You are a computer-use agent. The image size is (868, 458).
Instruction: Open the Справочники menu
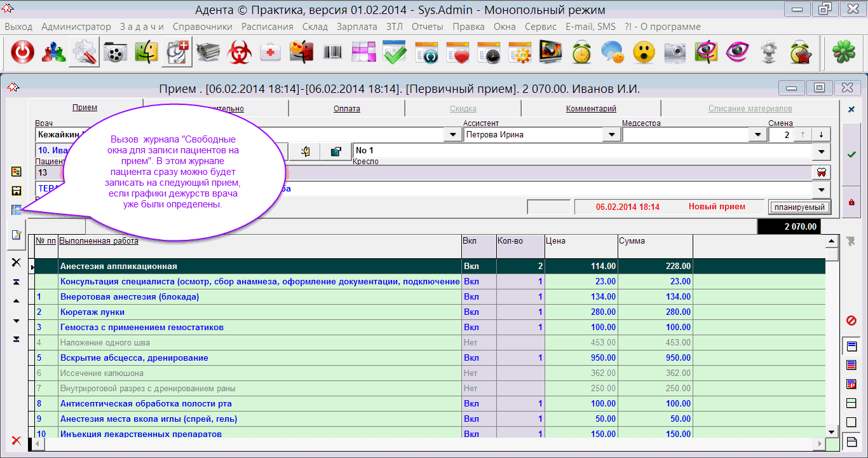click(202, 27)
